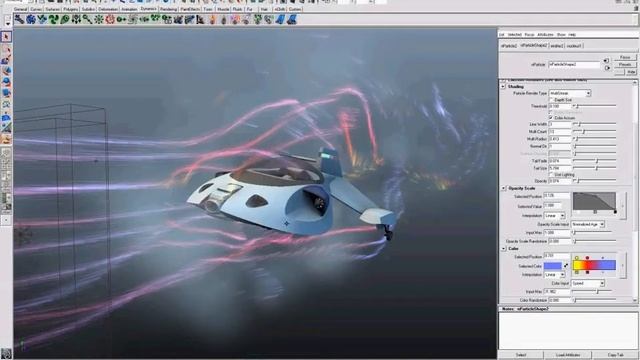Select the yellow marker on color ramp
Viewport: 640px width, 360px height.
click(x=577, y=258)
